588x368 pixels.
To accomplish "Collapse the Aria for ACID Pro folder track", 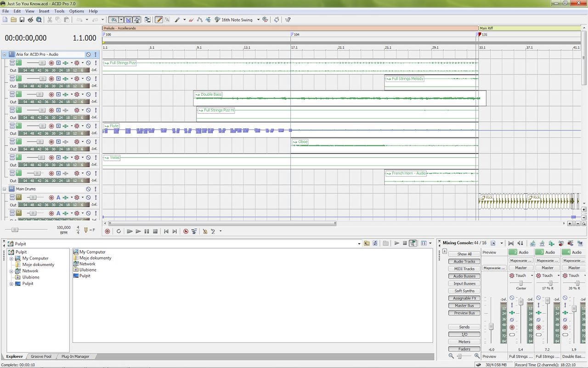I will point(4,54).
